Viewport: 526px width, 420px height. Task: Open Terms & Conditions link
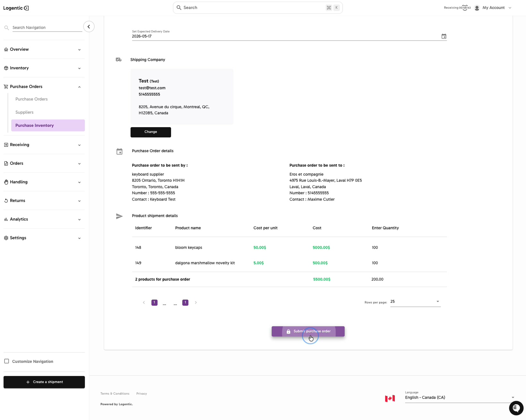[115, 394]
